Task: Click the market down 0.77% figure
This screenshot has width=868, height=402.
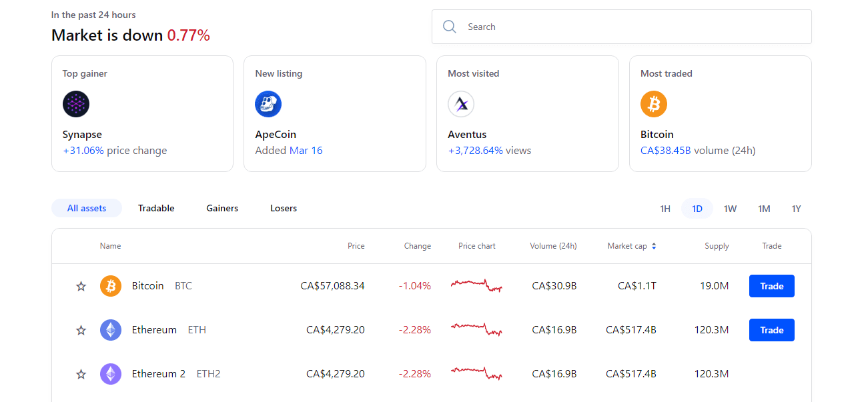Action: 188,35
